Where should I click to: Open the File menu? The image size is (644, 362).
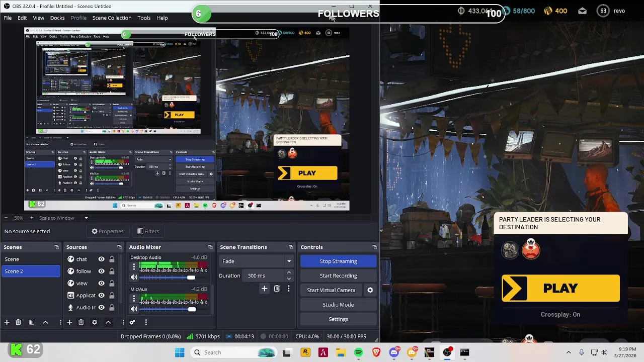point(8,18)
